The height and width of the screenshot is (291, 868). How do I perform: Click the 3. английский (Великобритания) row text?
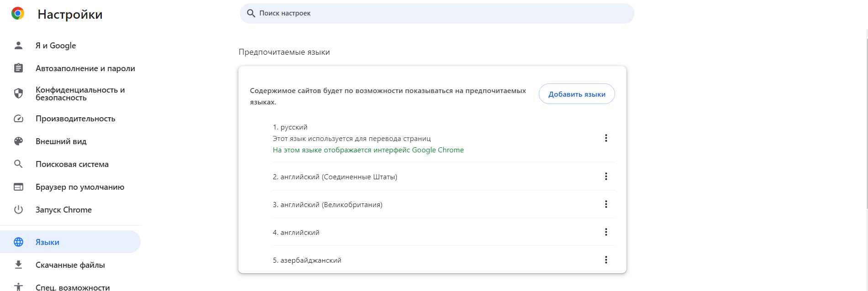(327, 205)
